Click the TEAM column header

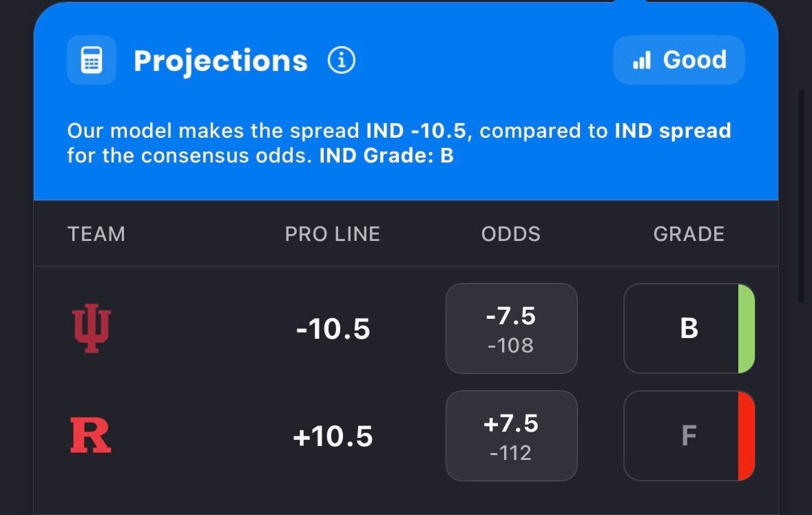96,234
